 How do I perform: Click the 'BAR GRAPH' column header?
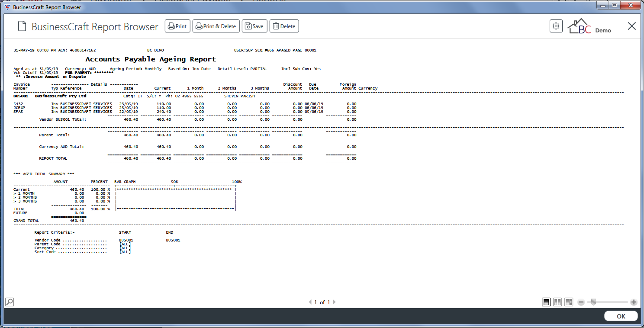(125, 182)
